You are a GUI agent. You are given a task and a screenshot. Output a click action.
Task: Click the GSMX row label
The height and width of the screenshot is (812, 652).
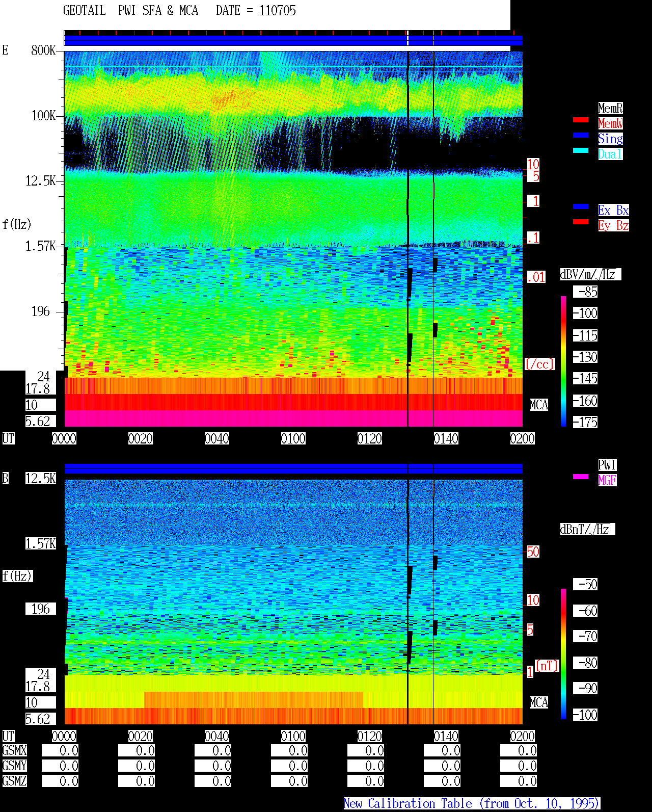click(15, 750)
